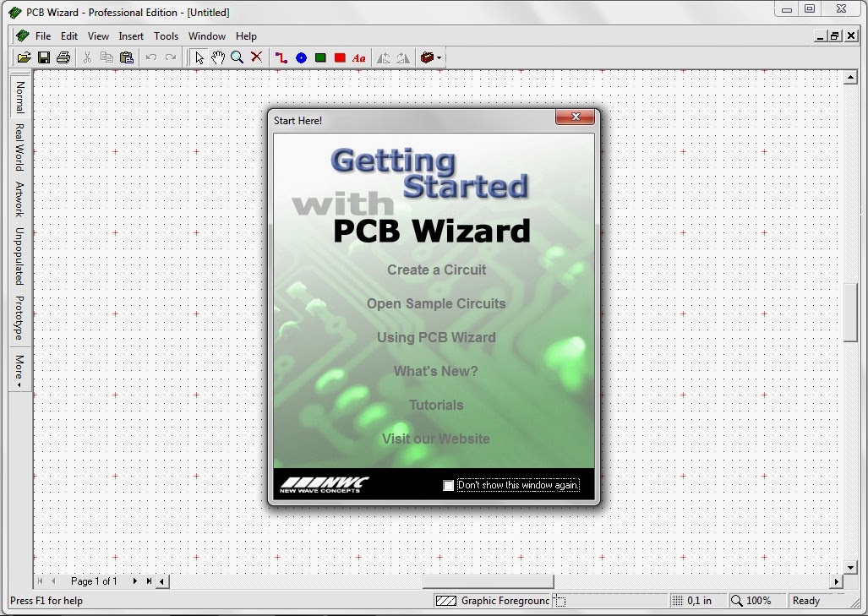Select the Zoom magnifier tool

click(x=237, y=57)
